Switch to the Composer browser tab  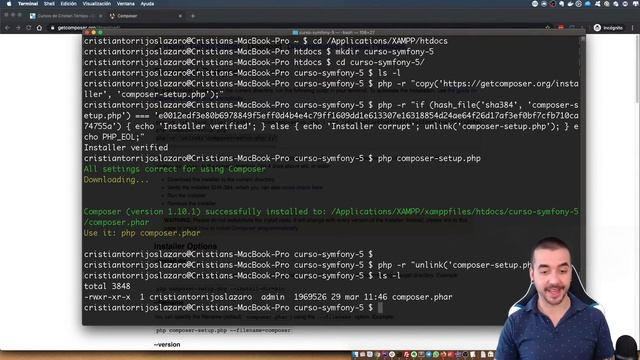point(144,16)
